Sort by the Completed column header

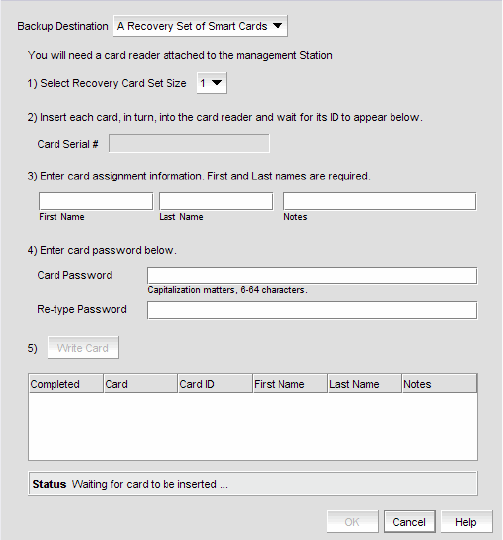point(66,384)
